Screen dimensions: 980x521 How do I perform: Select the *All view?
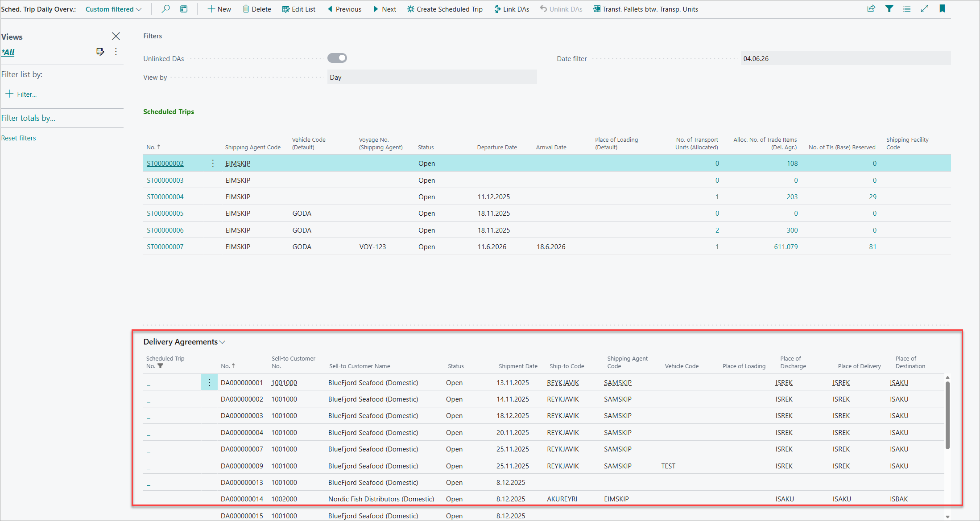click(x=8, y=52)
